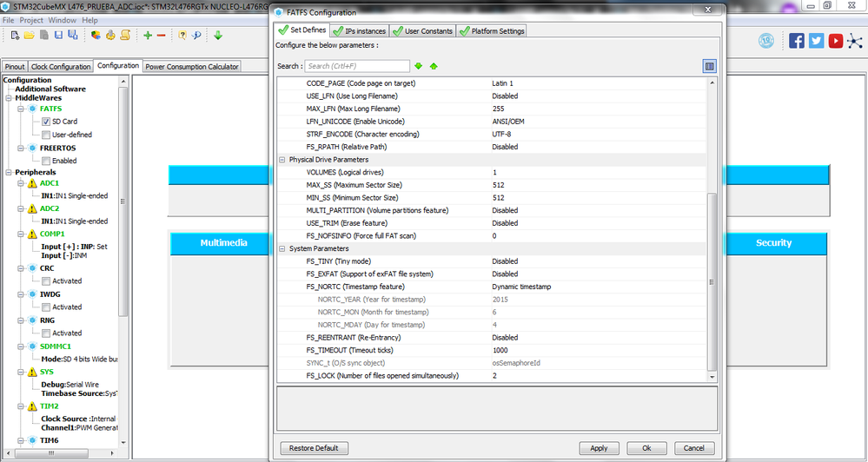Switch to the Clock Configuration tab
This screenshot has width=868, height=462.
coord(61,66)
